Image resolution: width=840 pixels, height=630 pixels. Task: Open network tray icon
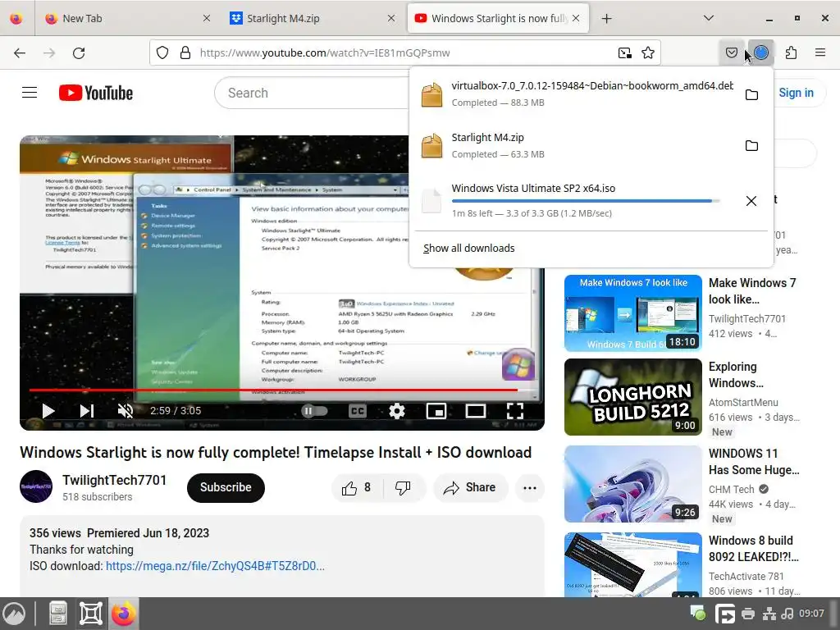coord(769,614)
